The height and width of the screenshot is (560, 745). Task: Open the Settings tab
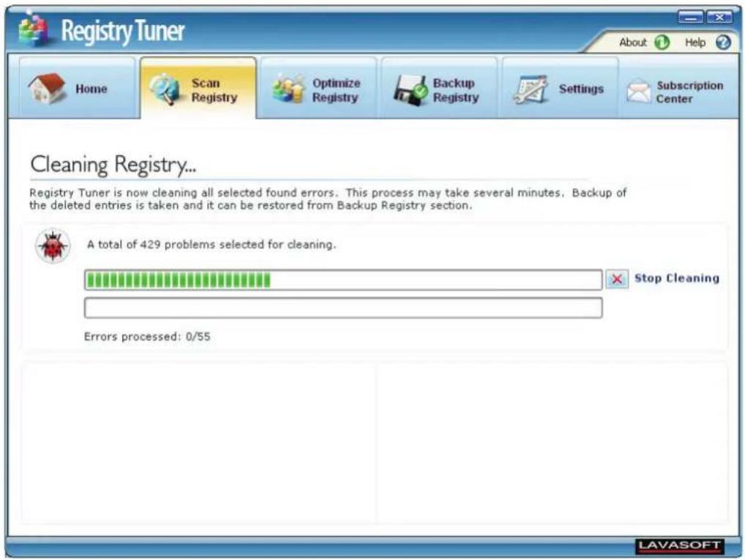tap(560, 87)
